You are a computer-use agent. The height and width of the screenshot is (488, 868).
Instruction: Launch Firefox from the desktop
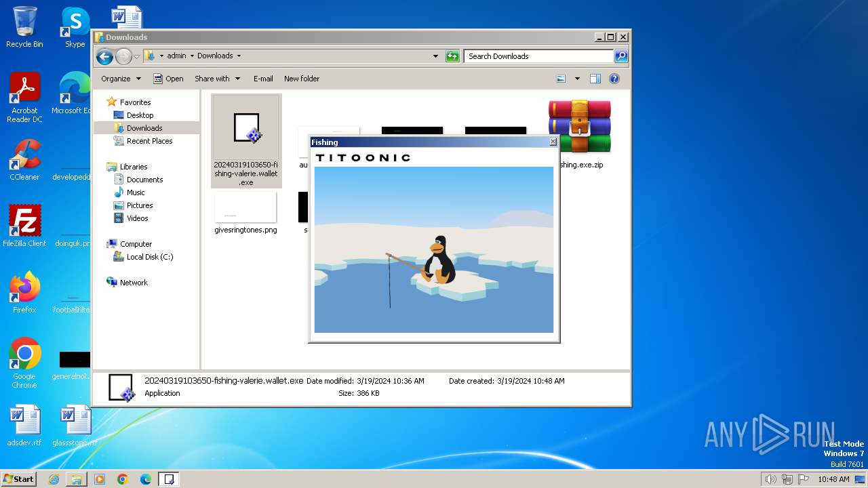click(x=24, y=292)
